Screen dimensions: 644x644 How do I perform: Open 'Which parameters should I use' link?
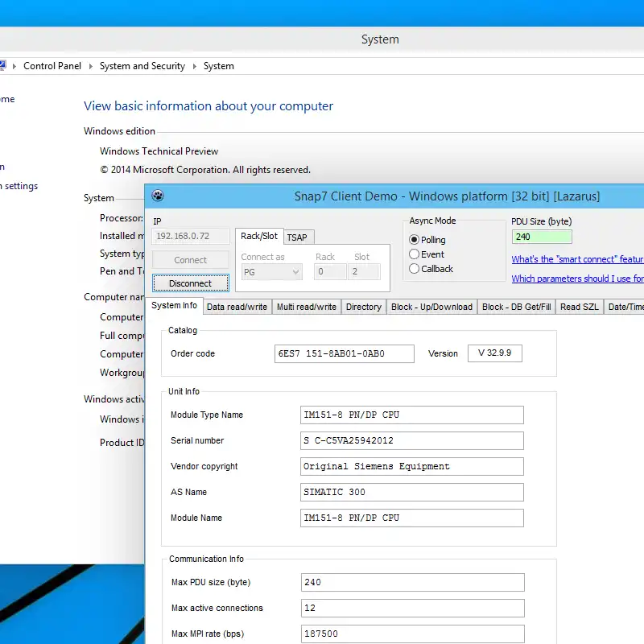tap(577, 279)
